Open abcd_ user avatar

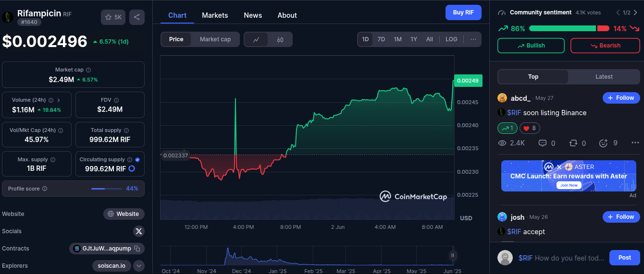tap(502, 98)
